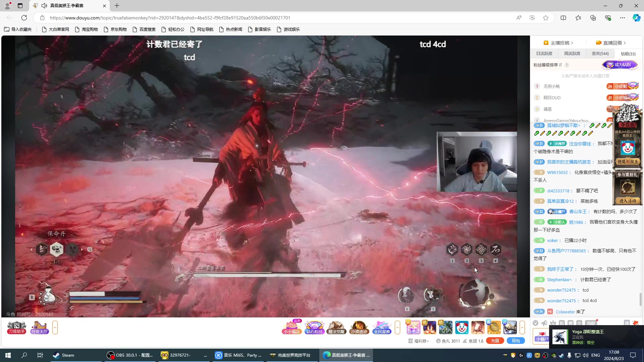The width and height of the screenshot is (644, 362).
Task: Open the browser Collections icon
Action: 593,18
